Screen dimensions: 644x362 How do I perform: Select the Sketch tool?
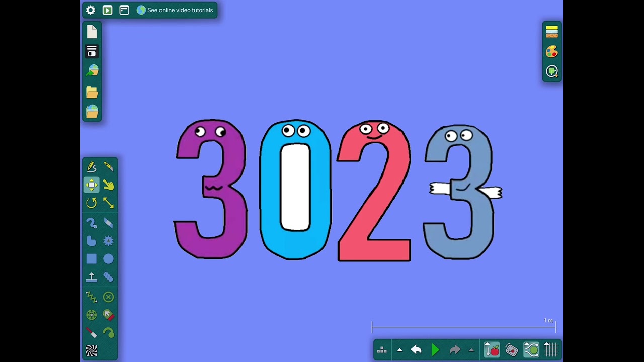coord(91,167)
